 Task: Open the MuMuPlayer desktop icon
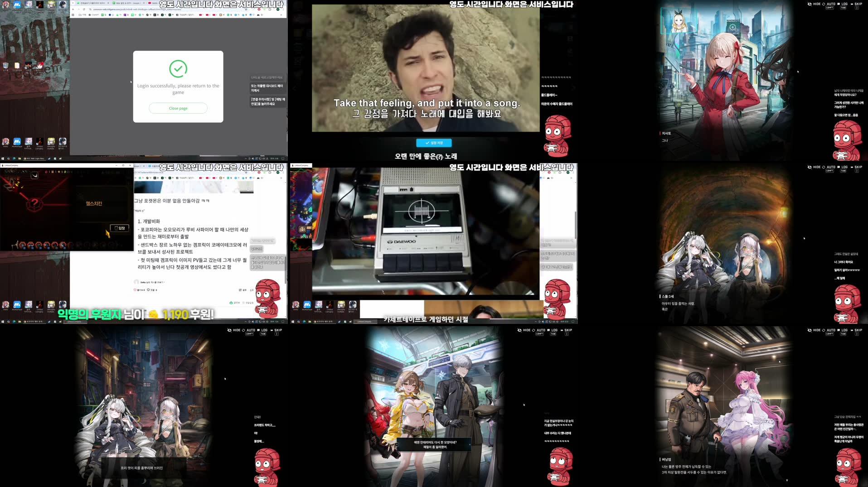tap(17, 142)
